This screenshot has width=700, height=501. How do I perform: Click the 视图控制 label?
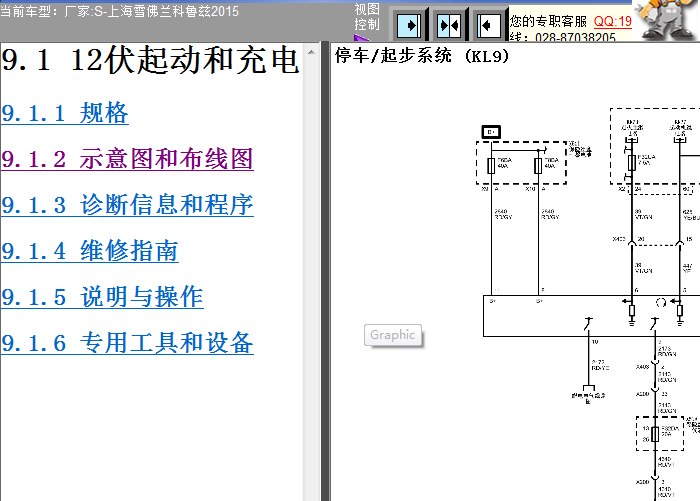(x=367, y=17)
